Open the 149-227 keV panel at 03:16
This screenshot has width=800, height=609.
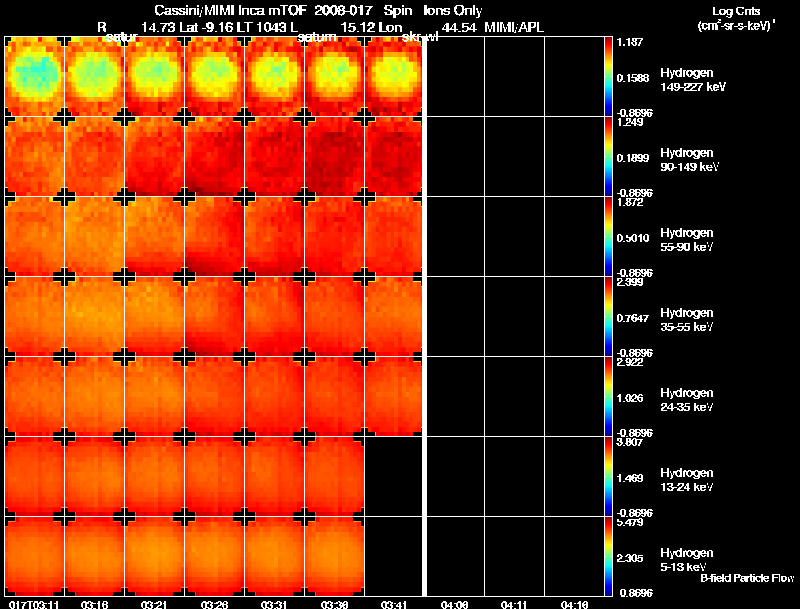(94, 77)
